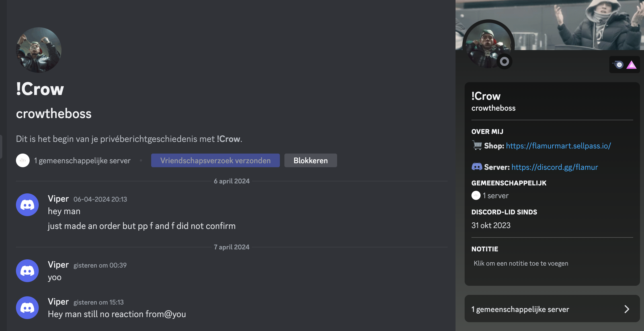Open the discord.gg/flamur server link

click(x=554, y=167)
